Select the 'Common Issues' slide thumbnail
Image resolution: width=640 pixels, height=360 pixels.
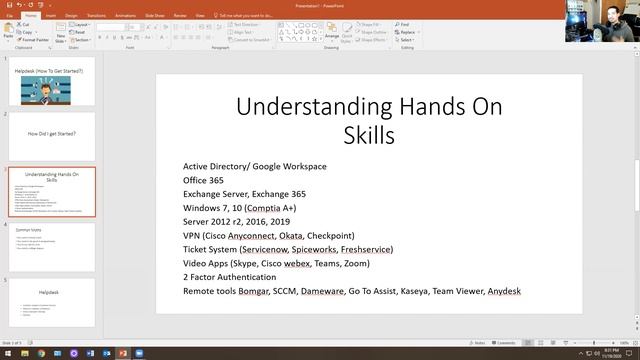(52, 247)
